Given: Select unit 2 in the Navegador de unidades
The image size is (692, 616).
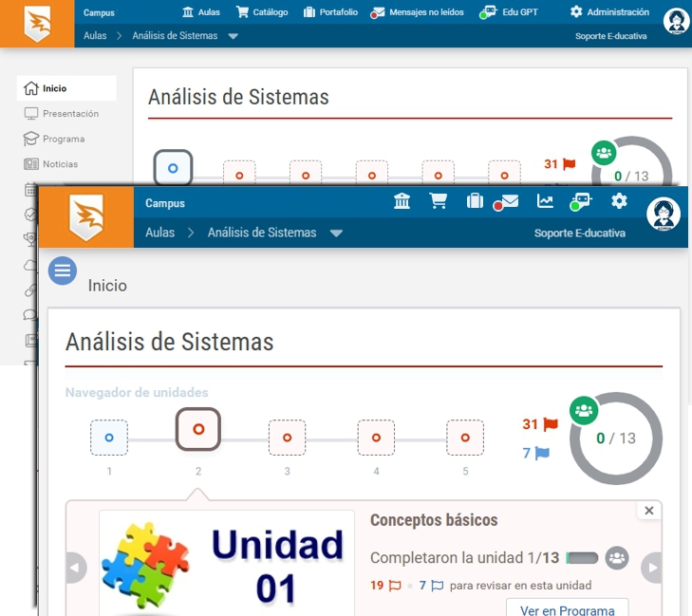Looking at the screenshot, I should [198, 430].
